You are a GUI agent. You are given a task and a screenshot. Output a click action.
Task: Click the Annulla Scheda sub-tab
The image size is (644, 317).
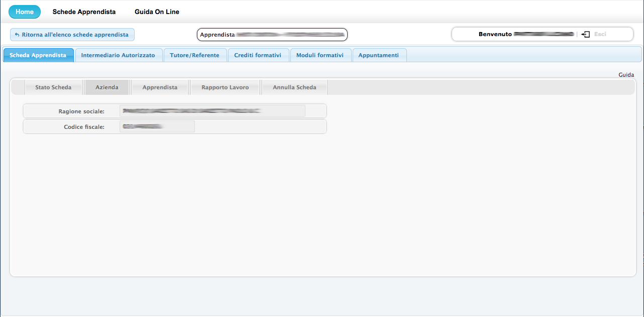(x=294, y=87)
